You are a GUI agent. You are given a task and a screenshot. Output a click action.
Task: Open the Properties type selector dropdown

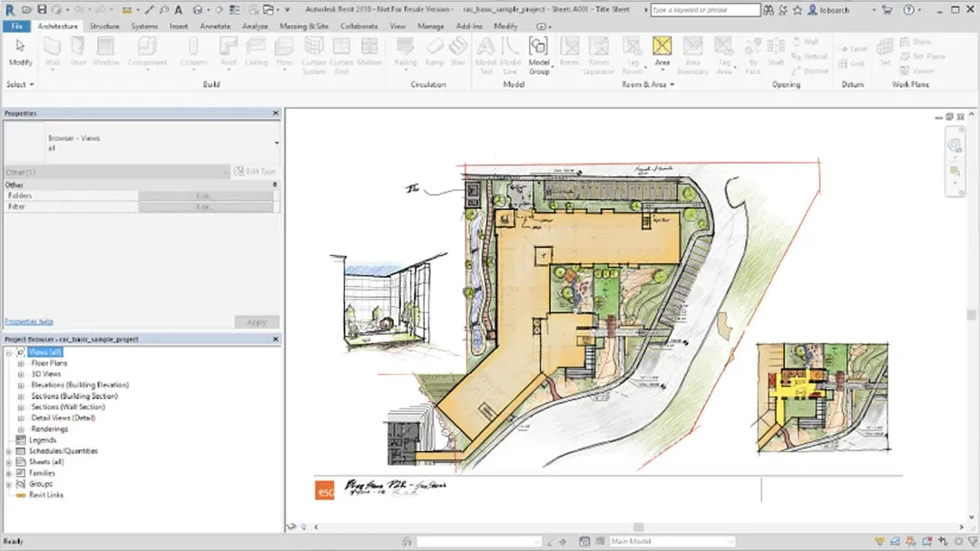pyautogui.click(x=276, y=143)
